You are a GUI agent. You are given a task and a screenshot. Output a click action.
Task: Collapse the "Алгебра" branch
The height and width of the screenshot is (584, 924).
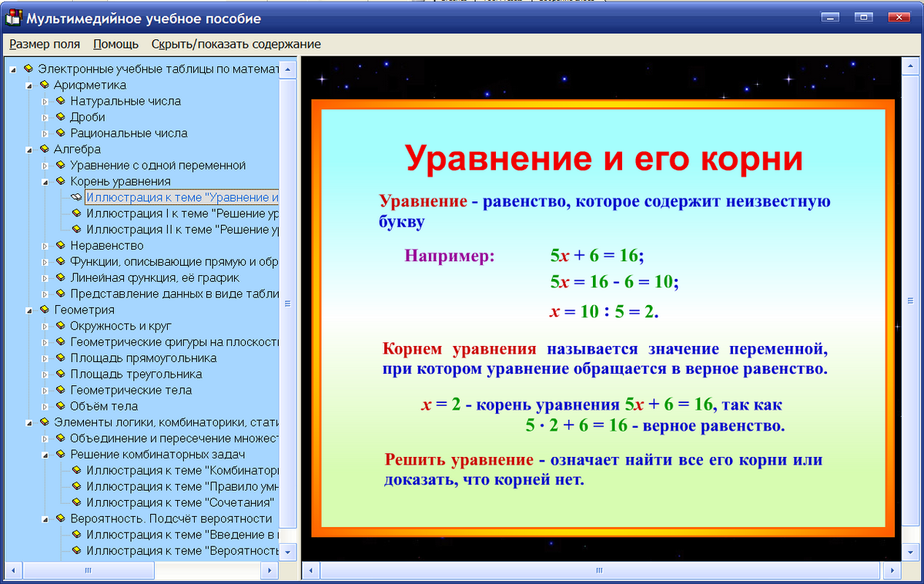point(29,149)
